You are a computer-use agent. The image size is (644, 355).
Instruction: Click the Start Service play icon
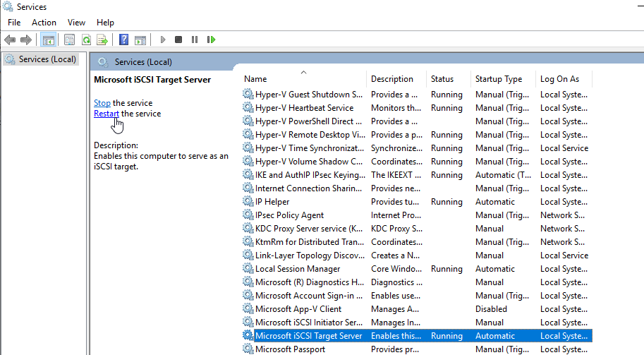click(163, 40)
